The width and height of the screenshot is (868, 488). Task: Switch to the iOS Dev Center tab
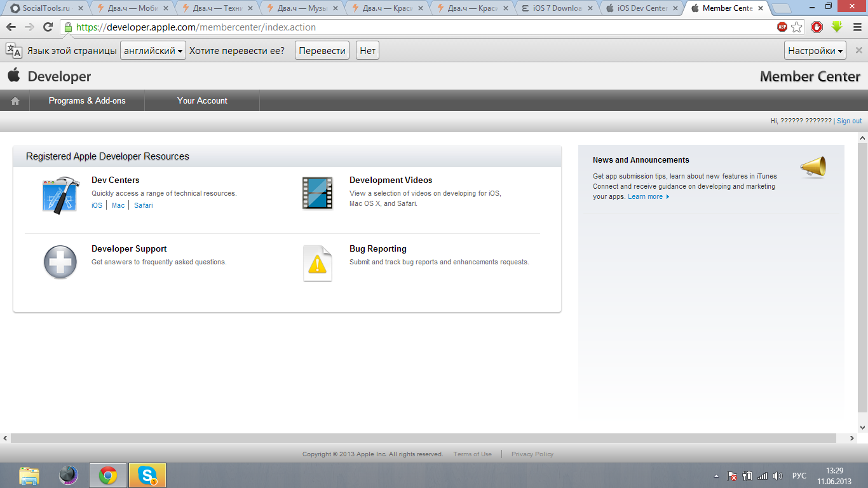pos(642,8)
